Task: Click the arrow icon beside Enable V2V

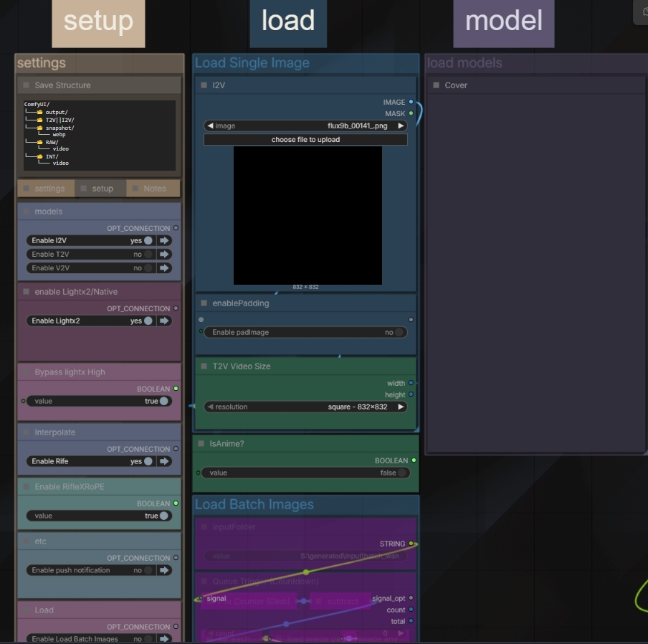Action: pyautogui.click(x=164, y=267)
